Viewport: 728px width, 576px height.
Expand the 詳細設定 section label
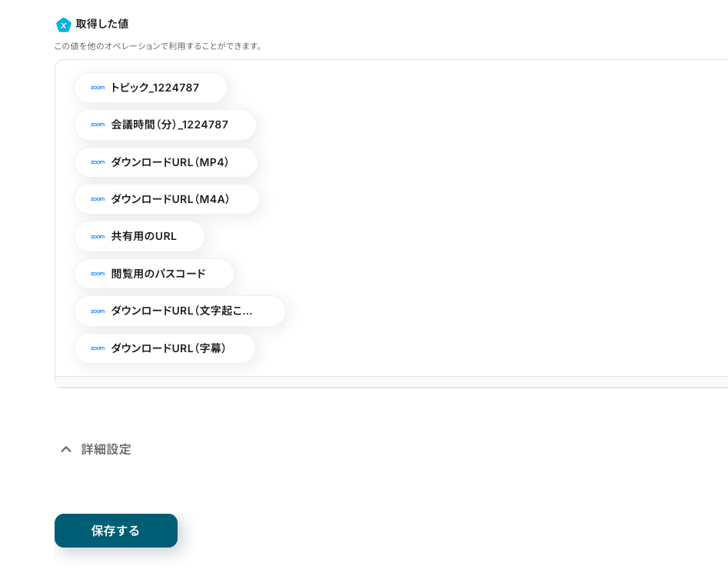tap(106, 449)
